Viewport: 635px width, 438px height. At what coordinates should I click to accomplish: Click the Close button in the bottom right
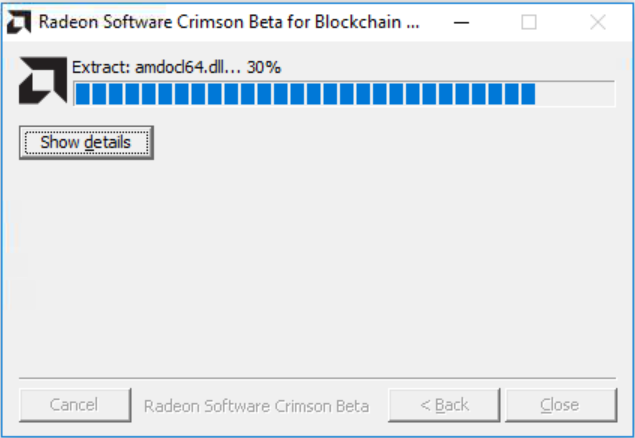pyautogui.click(x=560, y=405)
